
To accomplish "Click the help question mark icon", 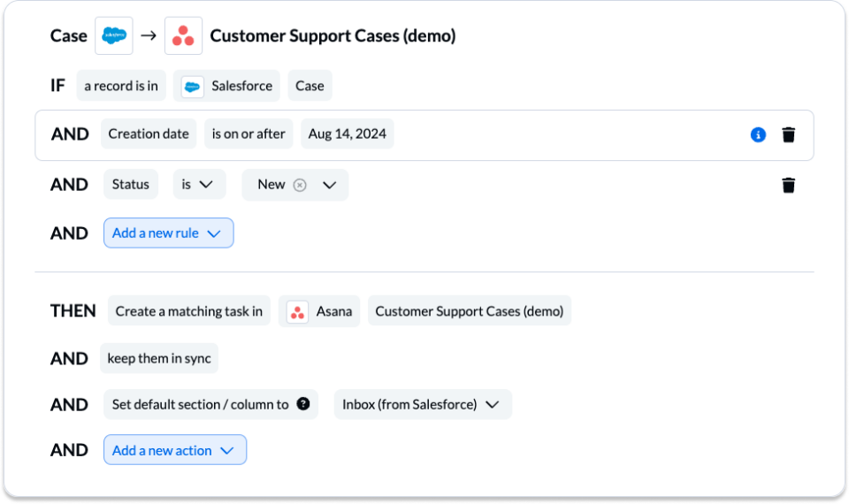I will point(303,404).
